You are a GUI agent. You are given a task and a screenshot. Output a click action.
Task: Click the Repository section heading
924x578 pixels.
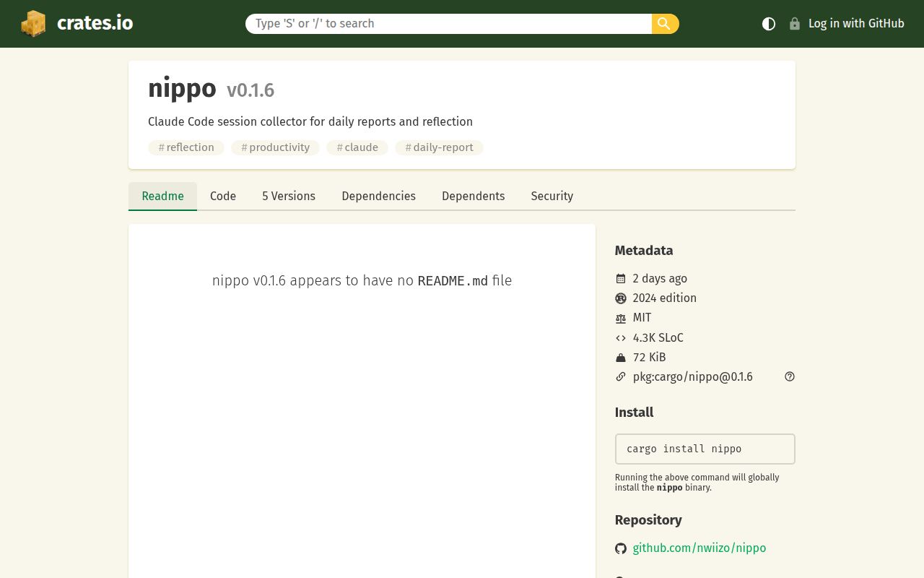pyautogui.click(x=648, y=520)
